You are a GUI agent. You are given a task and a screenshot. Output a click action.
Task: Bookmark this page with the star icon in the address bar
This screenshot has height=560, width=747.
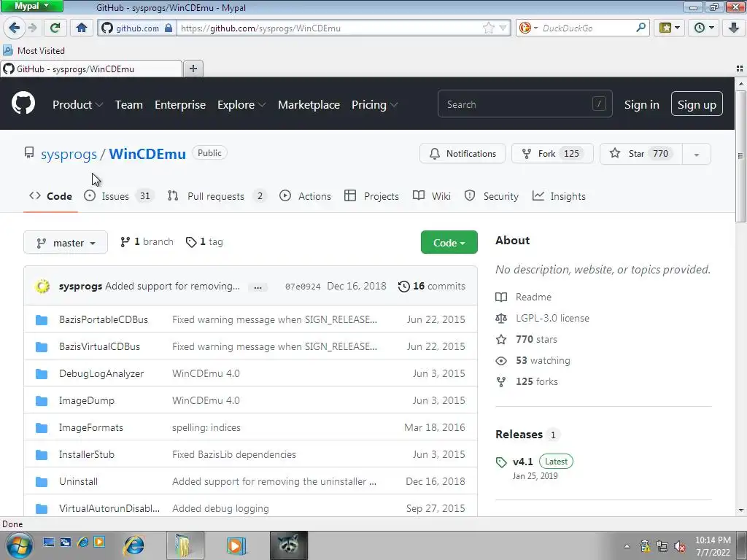pos(488,28)
